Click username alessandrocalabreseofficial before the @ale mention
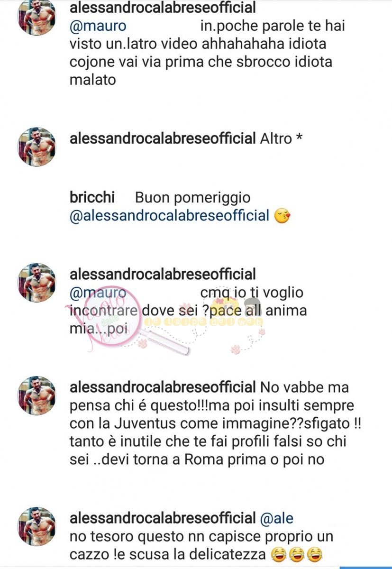Screen dimensions: 392x569 (x=163, y=518)
